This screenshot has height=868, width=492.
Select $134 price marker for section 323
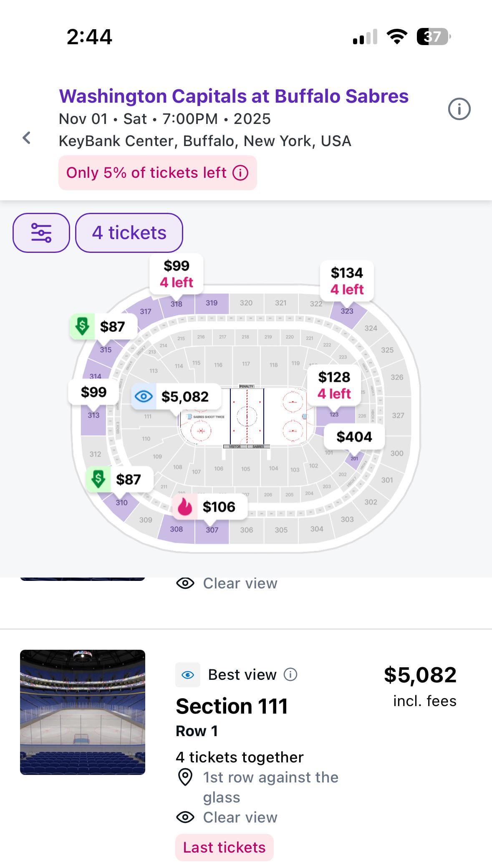pos(347,281)
